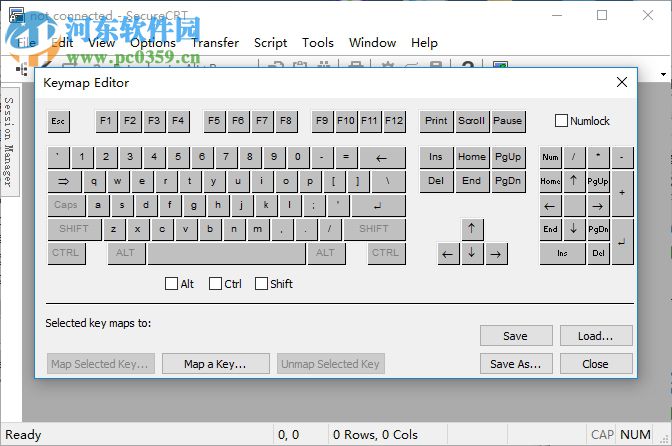This screenshot has height=446, width=672.
Task: Select the right arrow cursor key
Action: [496, 254]
